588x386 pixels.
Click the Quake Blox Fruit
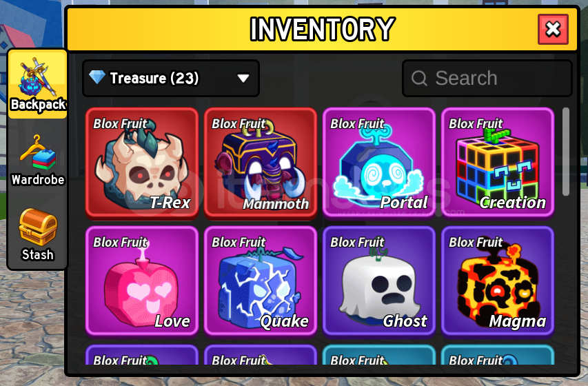261,281
